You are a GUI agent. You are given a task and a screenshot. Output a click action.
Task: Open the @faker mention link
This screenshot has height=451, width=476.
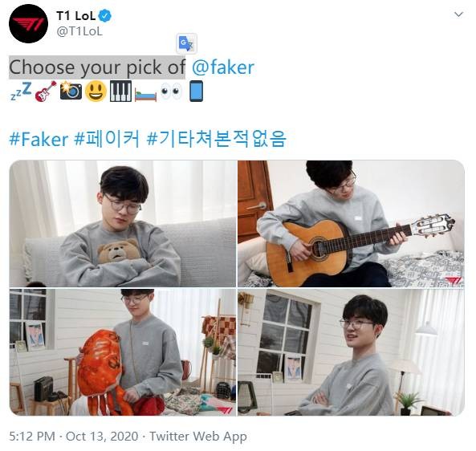(223, 67)
